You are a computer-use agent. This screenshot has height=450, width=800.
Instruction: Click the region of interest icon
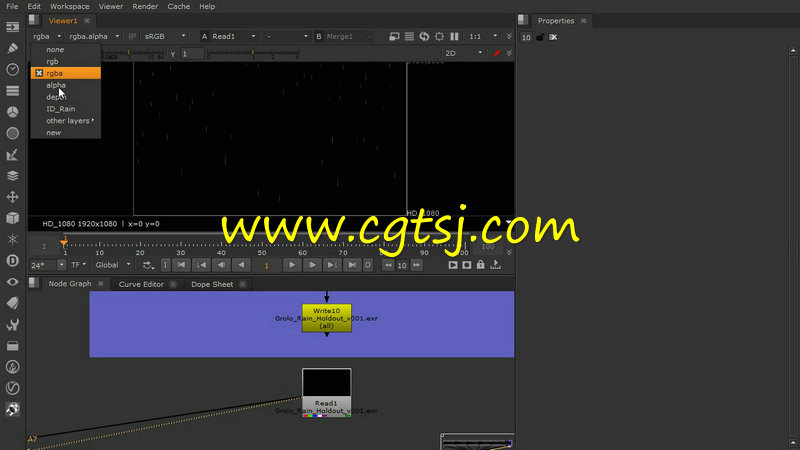[x=439, y=36]
